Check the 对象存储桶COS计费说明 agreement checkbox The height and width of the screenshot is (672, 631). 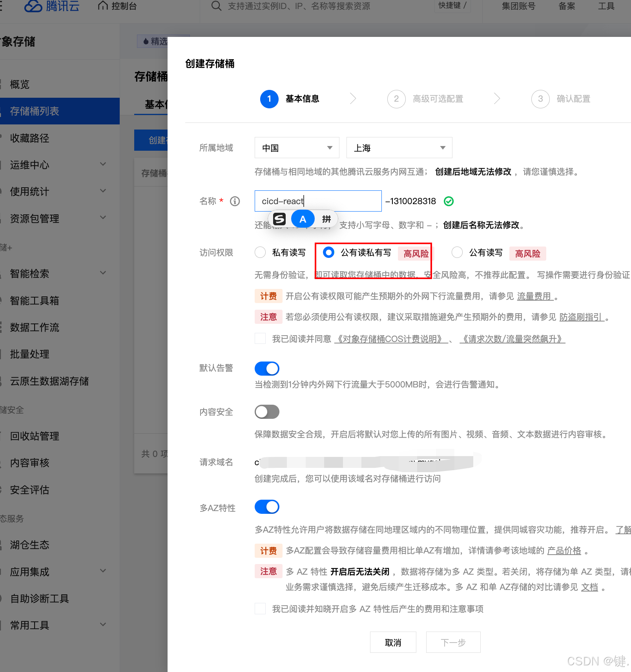pos(260,338)
